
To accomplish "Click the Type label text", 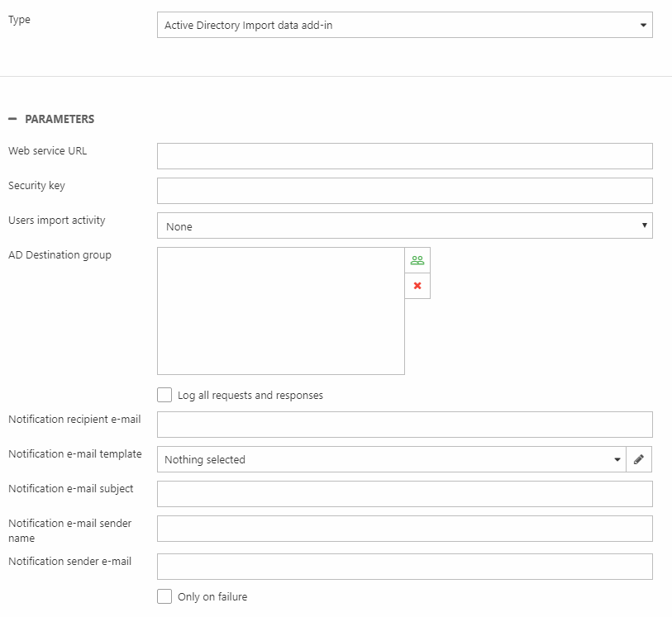I will [x=19, y=20].
